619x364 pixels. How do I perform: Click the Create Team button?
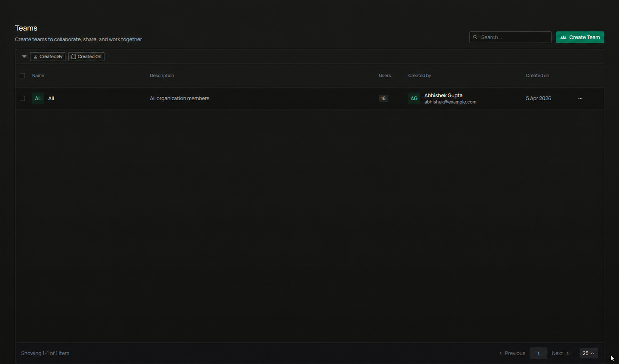580,37
